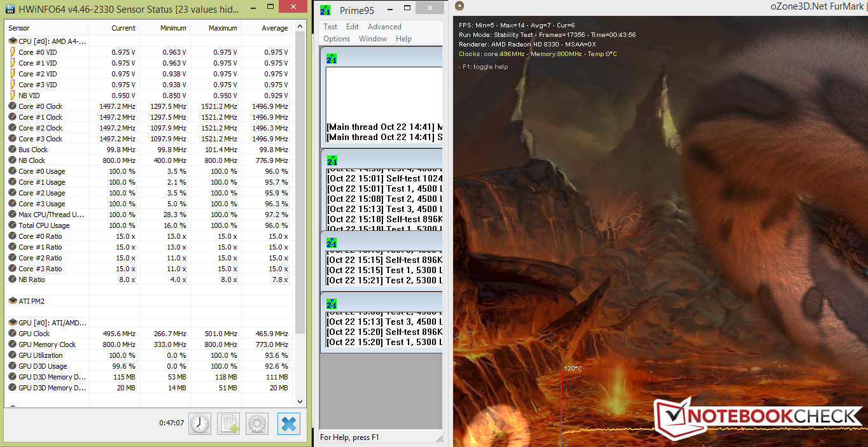Screen dimensions: 868x447
Task: Select the Core #1 Ratio sensor row label
Action: tap(40, 247)
